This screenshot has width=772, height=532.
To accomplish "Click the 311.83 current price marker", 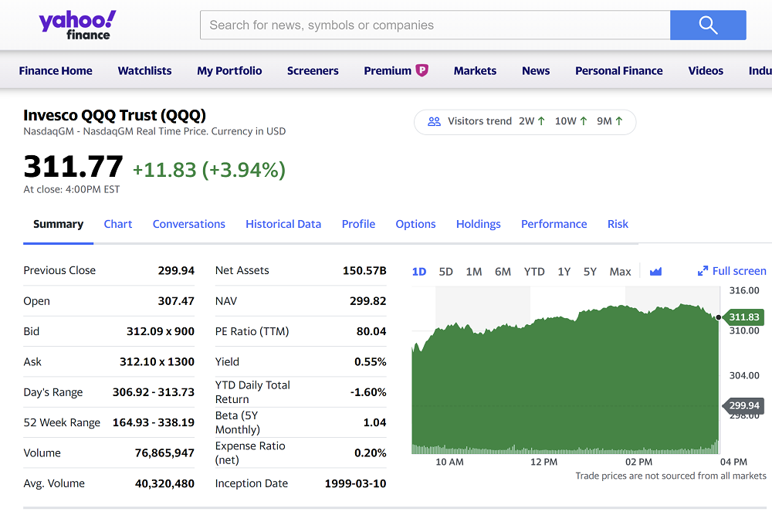I will (x=743, y=317).
